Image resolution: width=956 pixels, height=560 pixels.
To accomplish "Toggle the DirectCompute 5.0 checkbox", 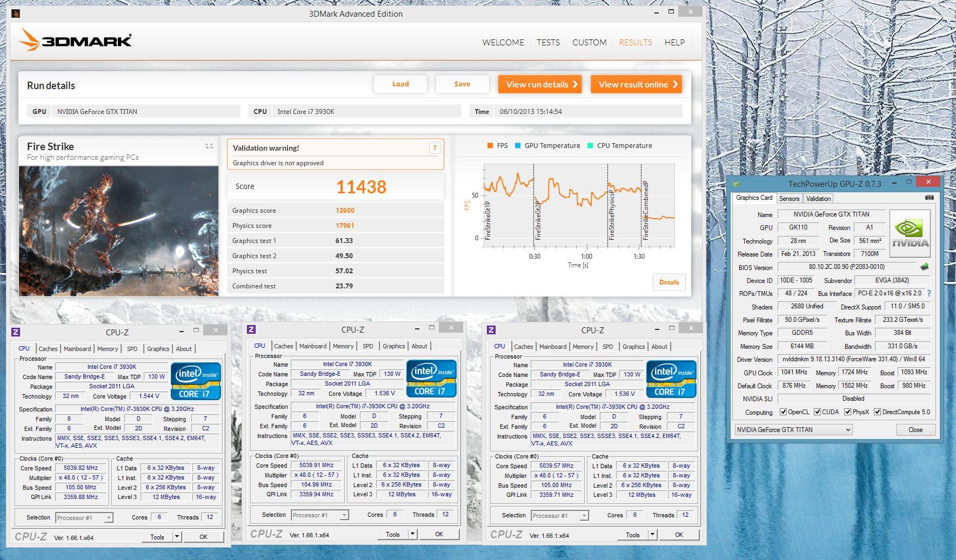I will point(877,412).
